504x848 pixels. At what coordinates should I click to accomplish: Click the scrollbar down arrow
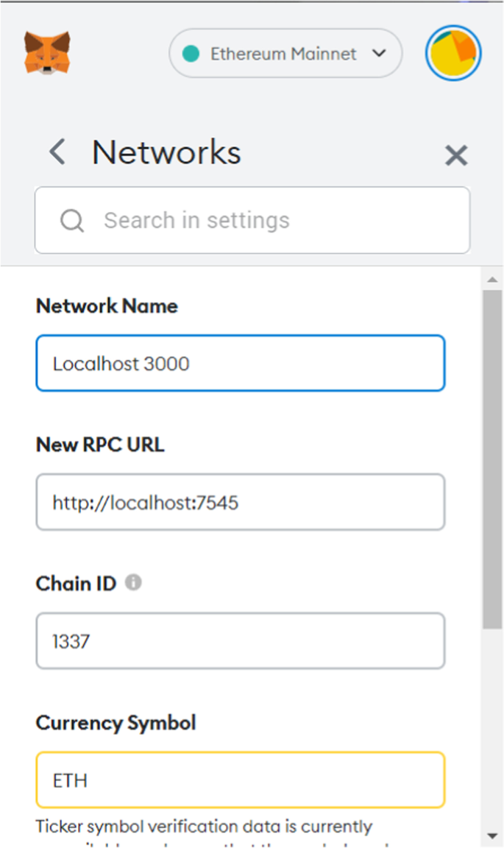493,835
